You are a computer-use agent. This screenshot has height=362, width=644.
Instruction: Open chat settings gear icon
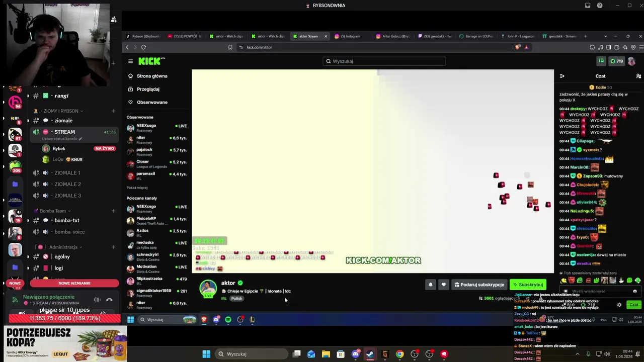tap(619, 305)
